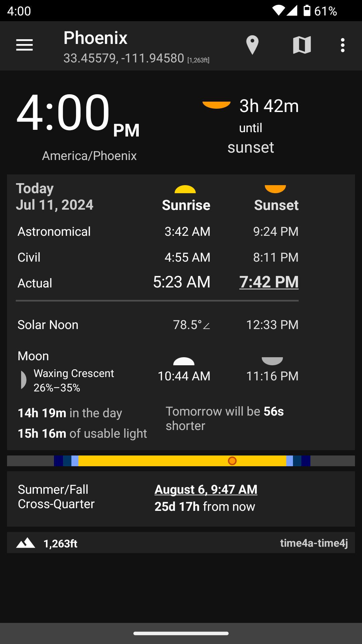Tap the yellow sunrise icon
The width and height of the screenshot is (362, 644).
tap(185, 189)
